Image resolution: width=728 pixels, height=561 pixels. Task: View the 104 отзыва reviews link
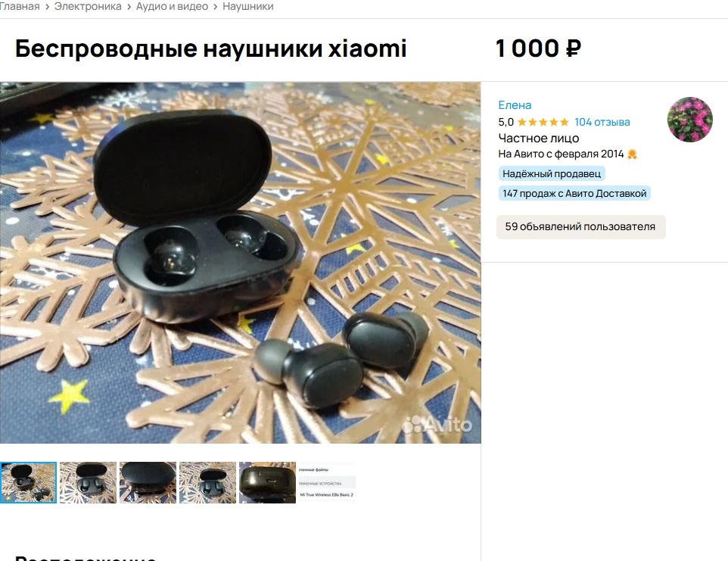click(x=602, y=122)
